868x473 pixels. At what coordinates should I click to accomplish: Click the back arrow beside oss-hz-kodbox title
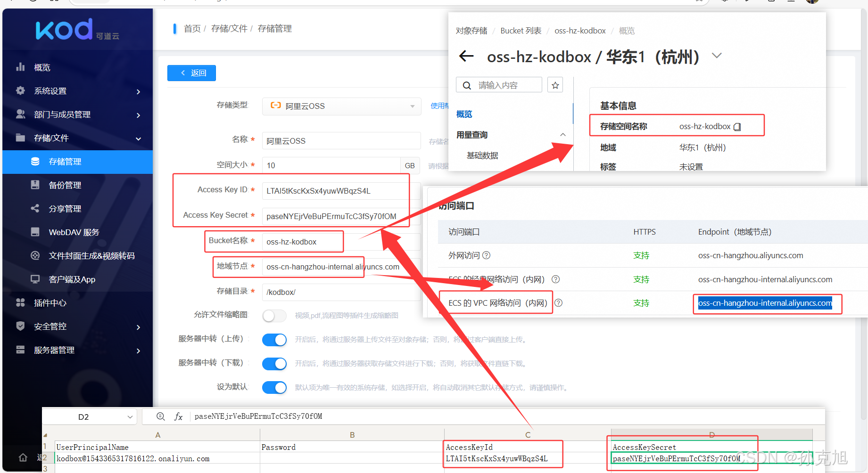pos(466,56)
